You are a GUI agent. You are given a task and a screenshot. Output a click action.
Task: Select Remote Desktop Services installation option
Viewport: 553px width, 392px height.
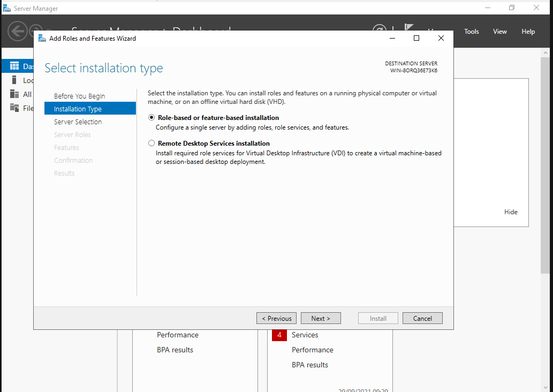(151, 143)
